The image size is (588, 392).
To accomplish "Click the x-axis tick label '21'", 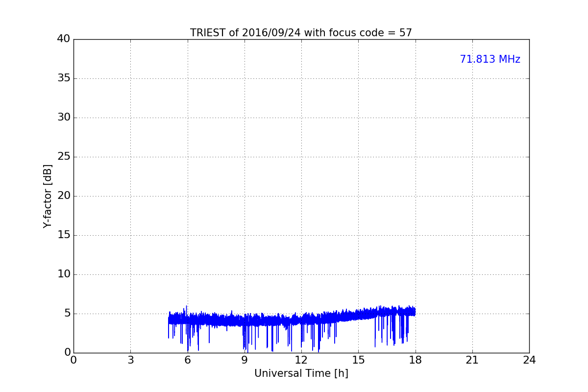I will 472,360.
